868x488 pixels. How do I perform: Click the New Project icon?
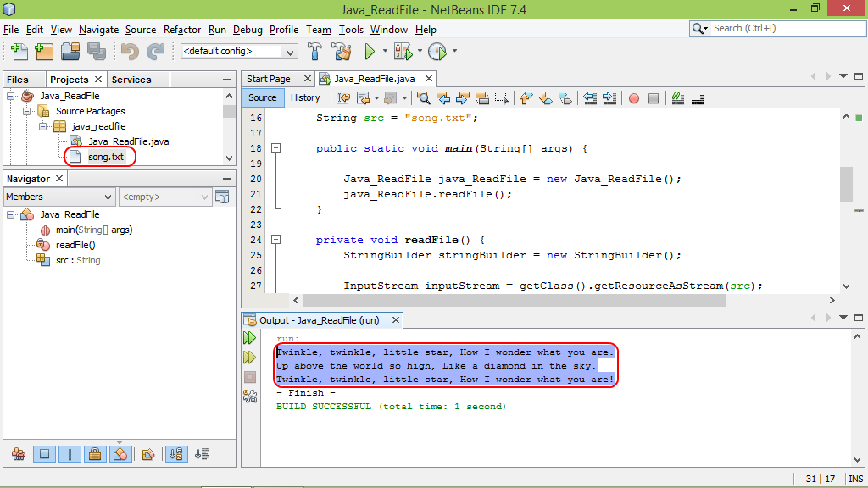pos(44,52)
